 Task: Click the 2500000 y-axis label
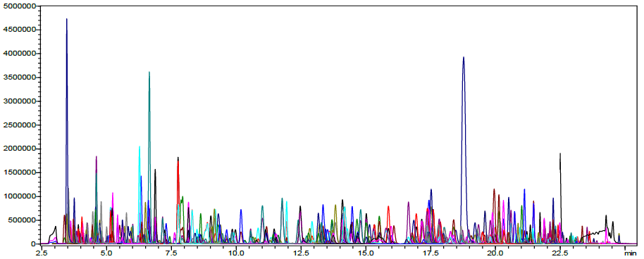[18, 125]
